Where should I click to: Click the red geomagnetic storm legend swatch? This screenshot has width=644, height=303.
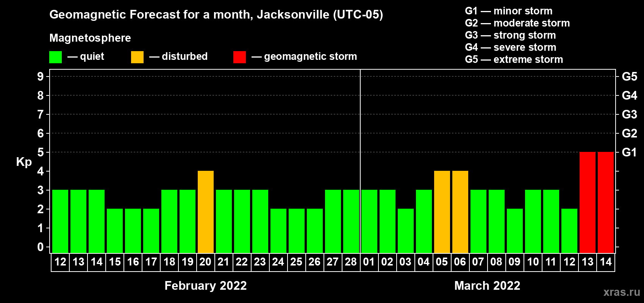[239, 57]
